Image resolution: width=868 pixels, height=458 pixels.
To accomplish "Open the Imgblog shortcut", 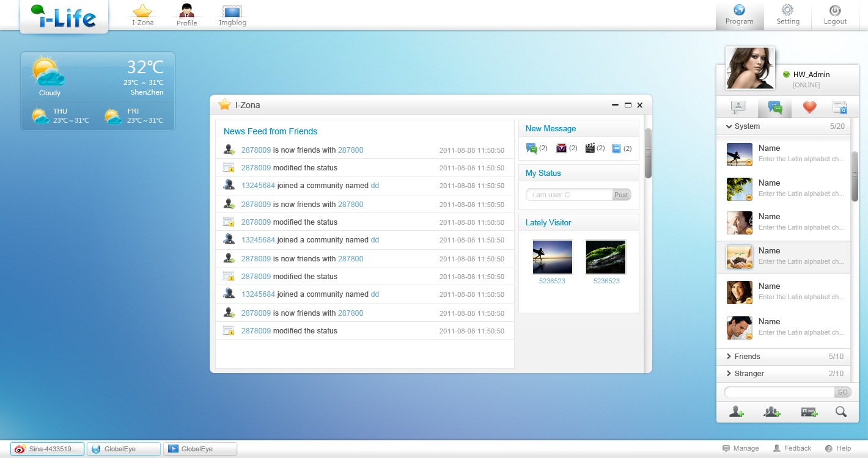I will [x=232, y=15].
